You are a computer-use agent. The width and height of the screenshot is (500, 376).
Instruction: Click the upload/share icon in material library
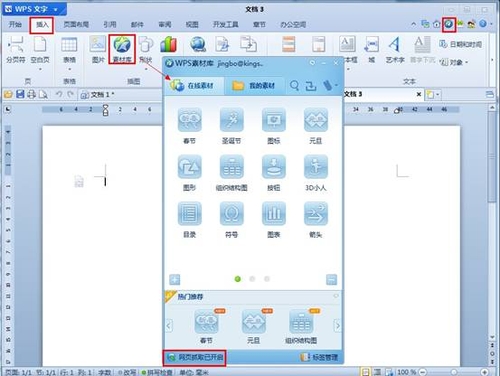311,86
